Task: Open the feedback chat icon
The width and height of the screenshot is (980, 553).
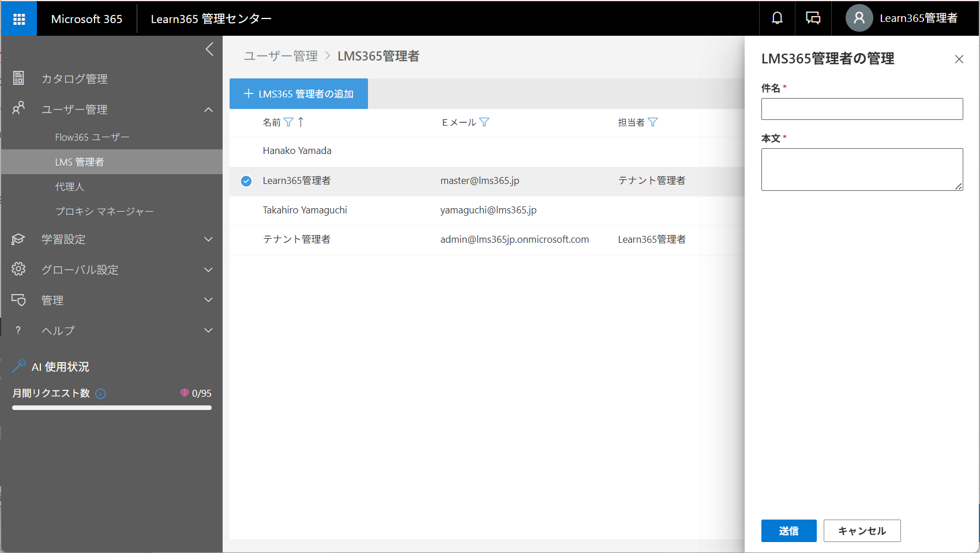Action: click(813, 18)
